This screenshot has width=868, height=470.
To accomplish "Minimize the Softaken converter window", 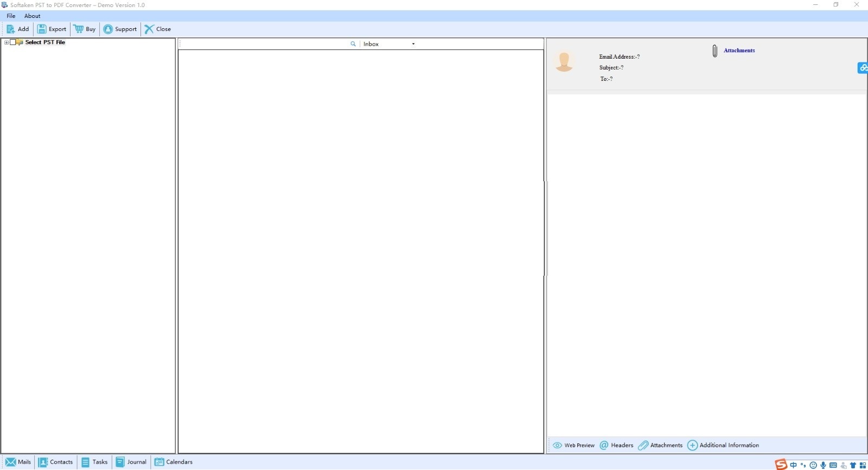I will tap(815, 5).
